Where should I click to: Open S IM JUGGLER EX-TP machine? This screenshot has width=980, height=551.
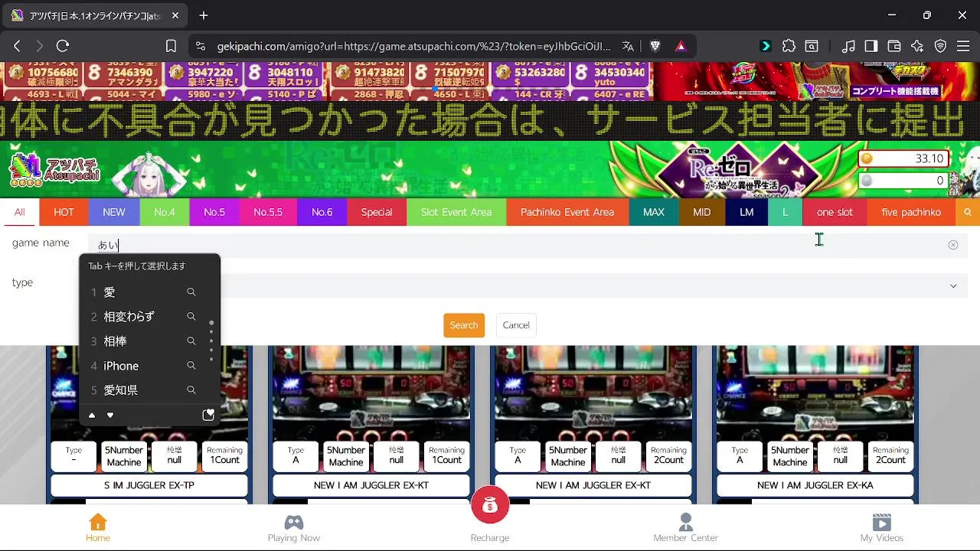tap(149, 485)
